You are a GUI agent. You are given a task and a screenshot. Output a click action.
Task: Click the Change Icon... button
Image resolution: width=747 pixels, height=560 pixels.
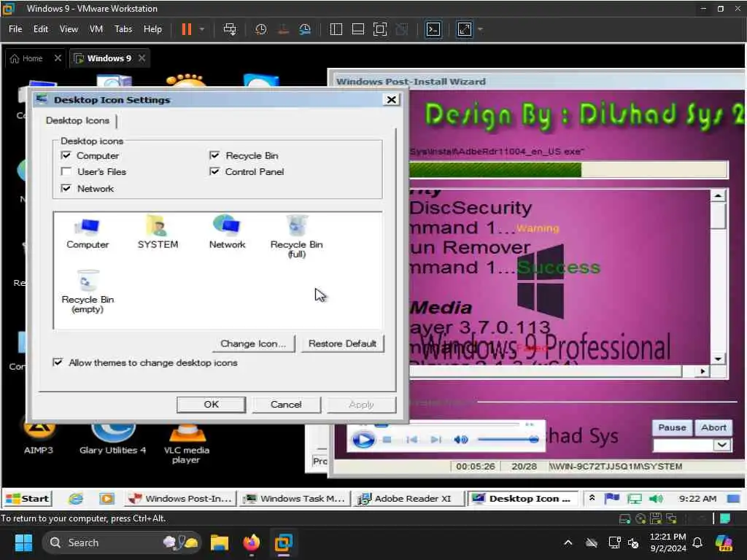[253, 343]
